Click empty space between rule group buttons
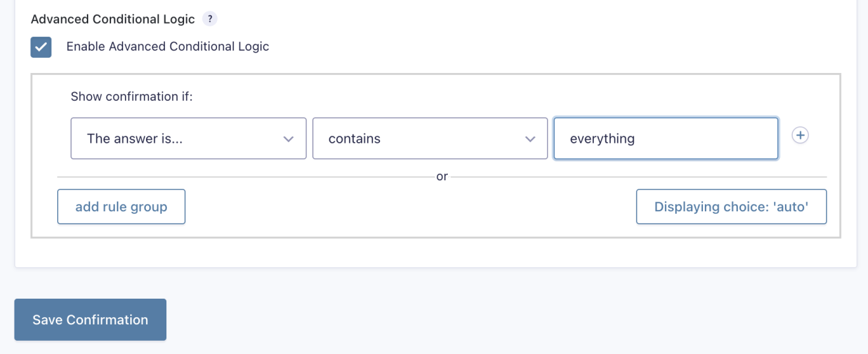The height and width of the screenshot is (354, 868). [408, 207]
